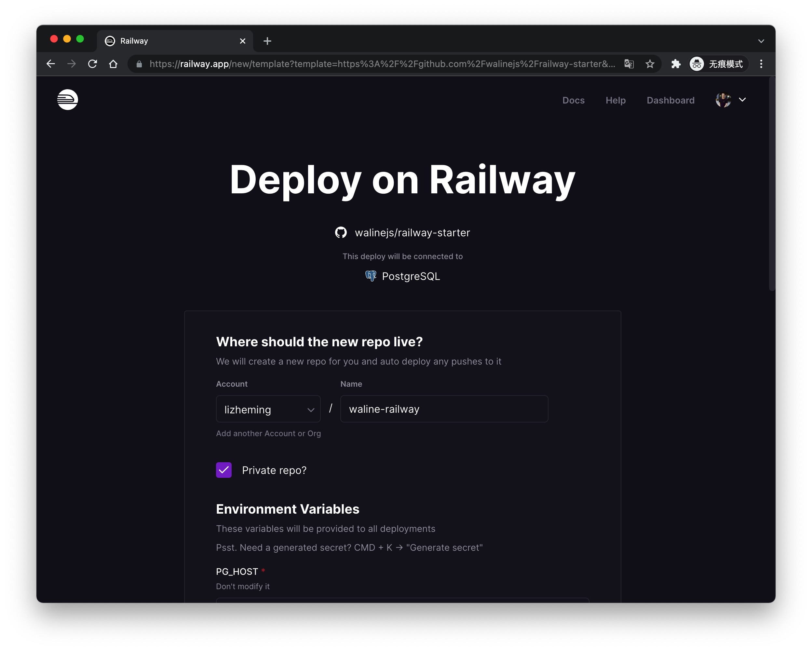Image resolution: width=812 pixels, height=651 pixels.
Task: Open the Help link in navigation
Action: [x=616, y=100]
